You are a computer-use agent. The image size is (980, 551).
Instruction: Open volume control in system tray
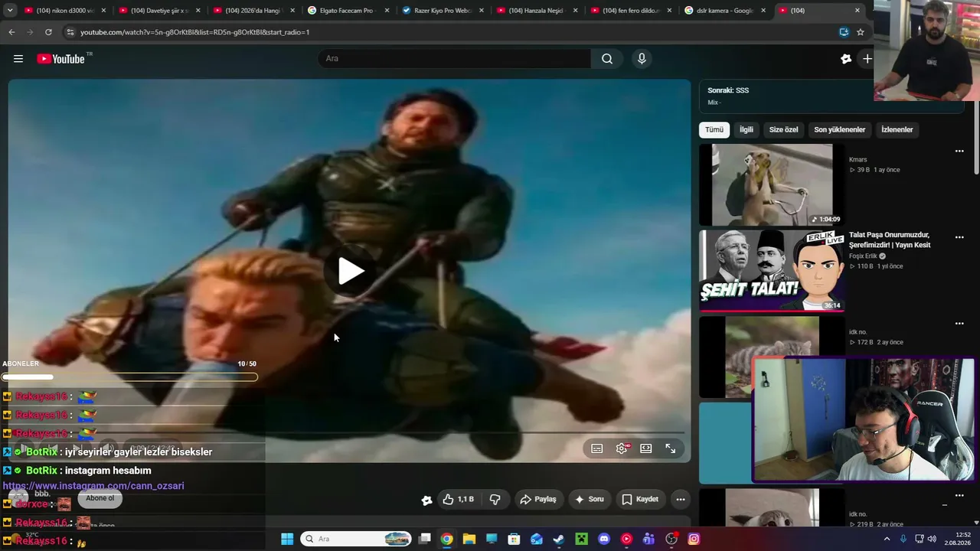932,539
